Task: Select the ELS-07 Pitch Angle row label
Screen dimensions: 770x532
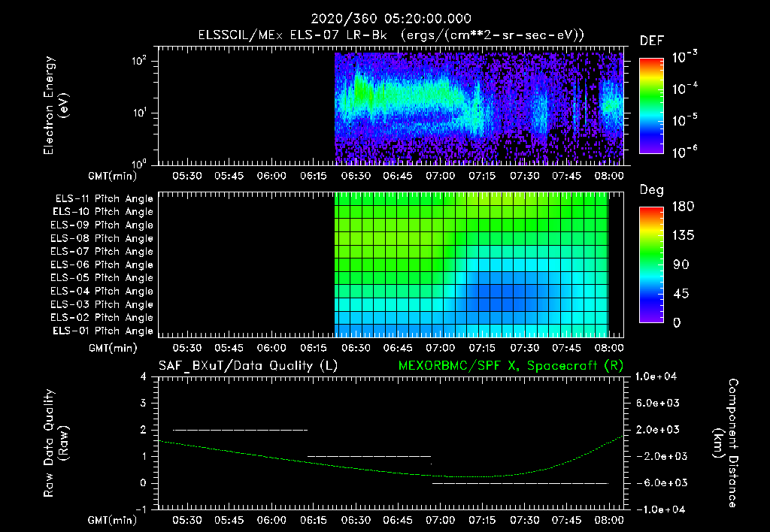Action: pyautogui.click(x=102, y=252)
